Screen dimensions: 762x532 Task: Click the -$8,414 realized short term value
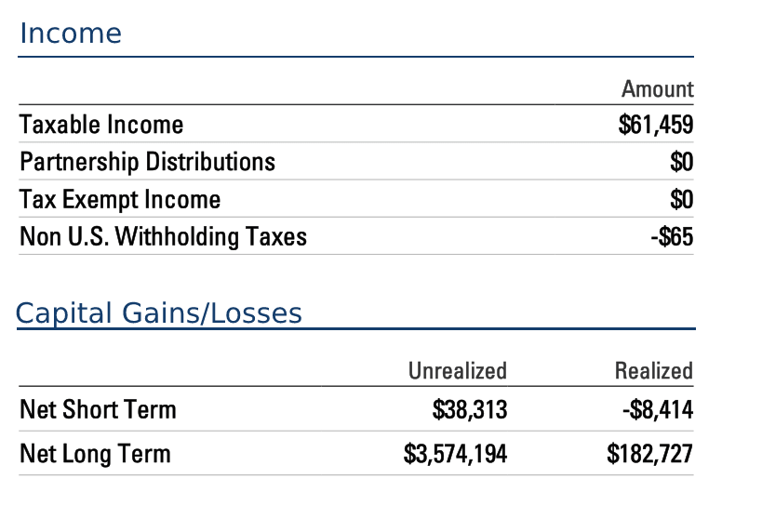pos(658,409)
